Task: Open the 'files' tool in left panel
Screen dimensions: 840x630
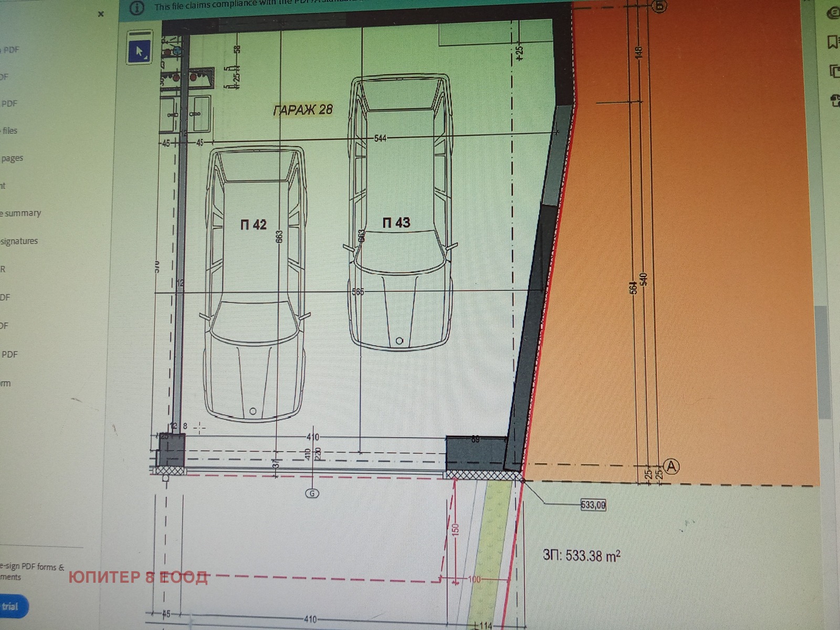Action: [10, 131]
